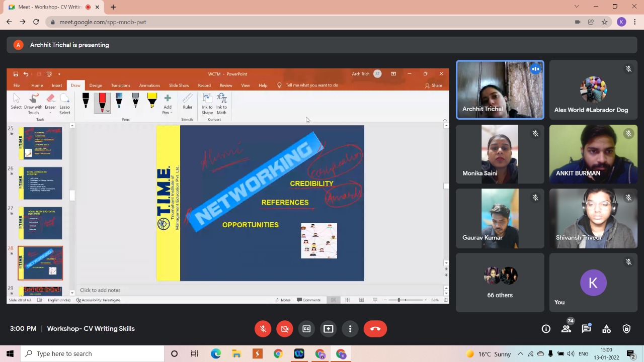This screenshot has width=644, height=362.
Task: Expand Chrome tab search chevron
Action: [577, 7]
